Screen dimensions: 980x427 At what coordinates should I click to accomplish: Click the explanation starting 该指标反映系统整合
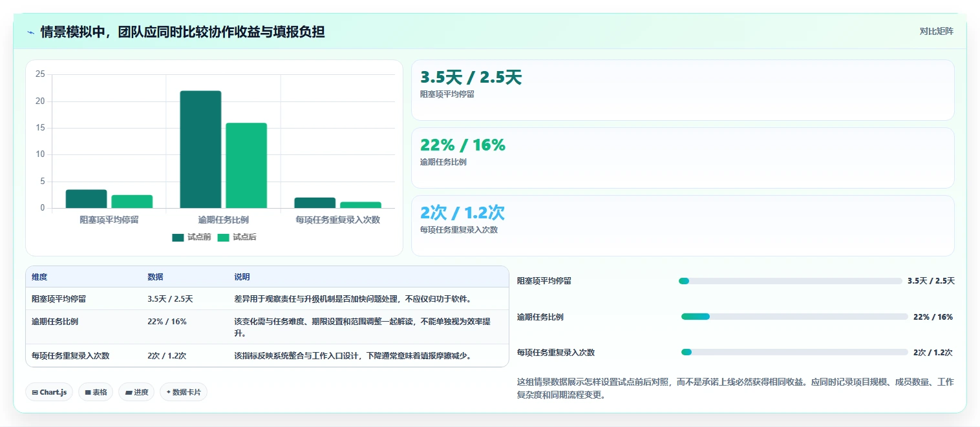[353, 356]
